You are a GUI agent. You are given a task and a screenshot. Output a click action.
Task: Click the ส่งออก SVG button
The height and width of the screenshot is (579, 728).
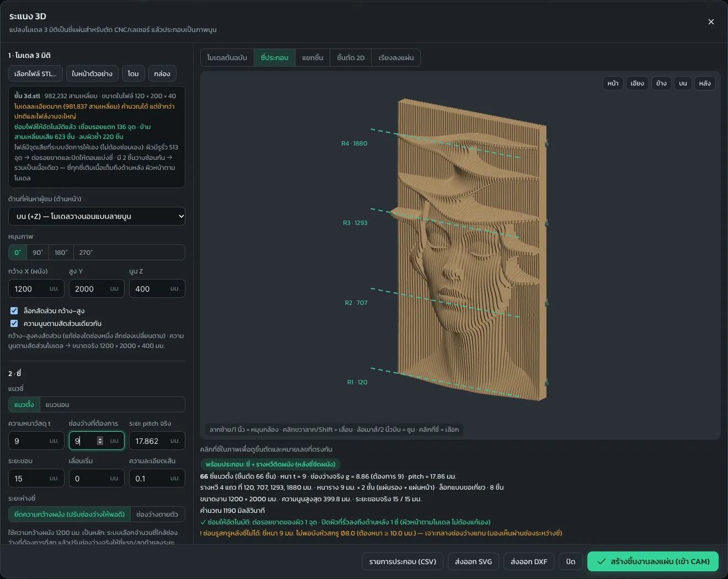point(473,561)
